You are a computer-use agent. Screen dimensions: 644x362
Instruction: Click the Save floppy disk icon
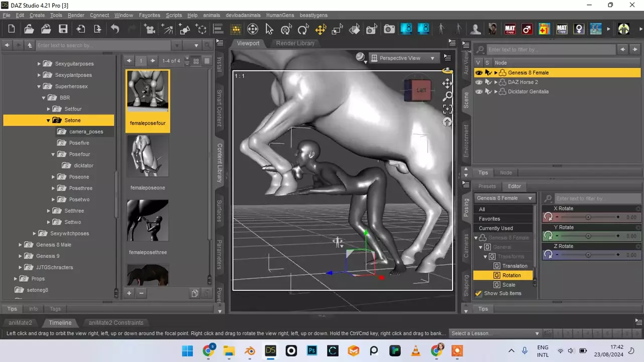(63, 29)
